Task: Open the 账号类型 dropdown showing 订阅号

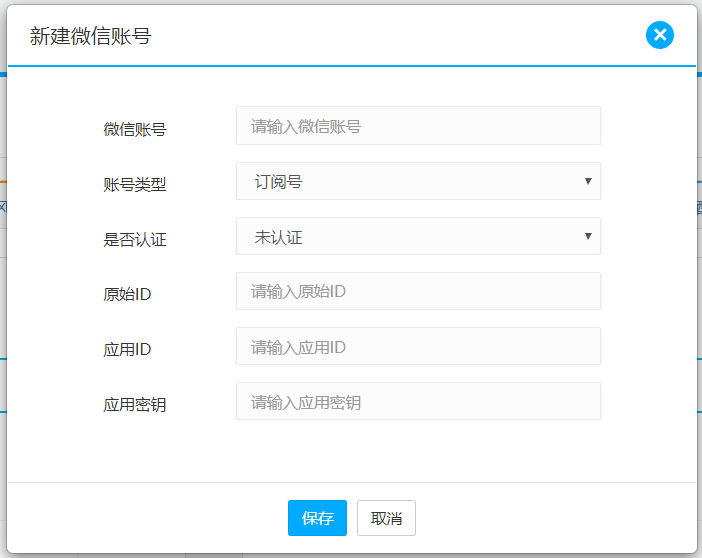Action: coord(408,181)
